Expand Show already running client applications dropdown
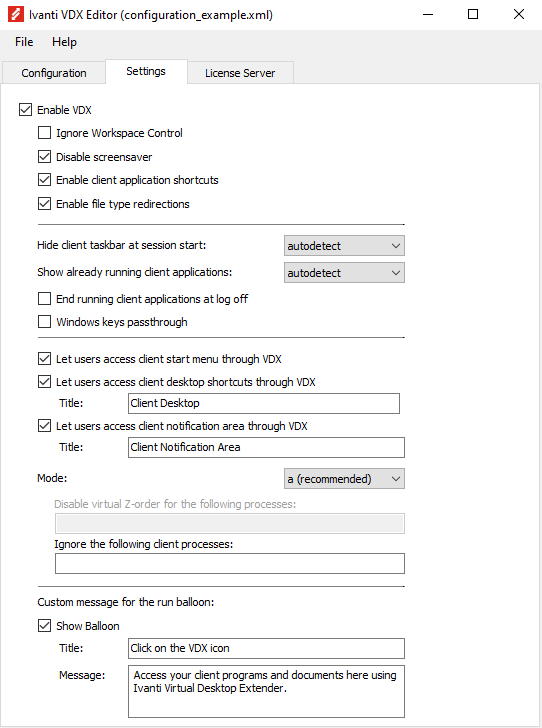 click(x=344, y=273)
